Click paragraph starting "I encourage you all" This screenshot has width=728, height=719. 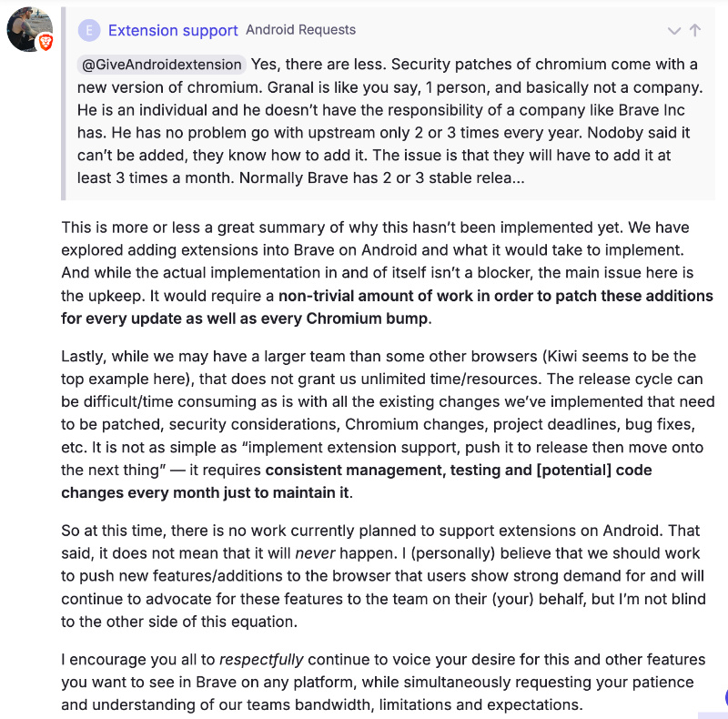click(383, 683)
